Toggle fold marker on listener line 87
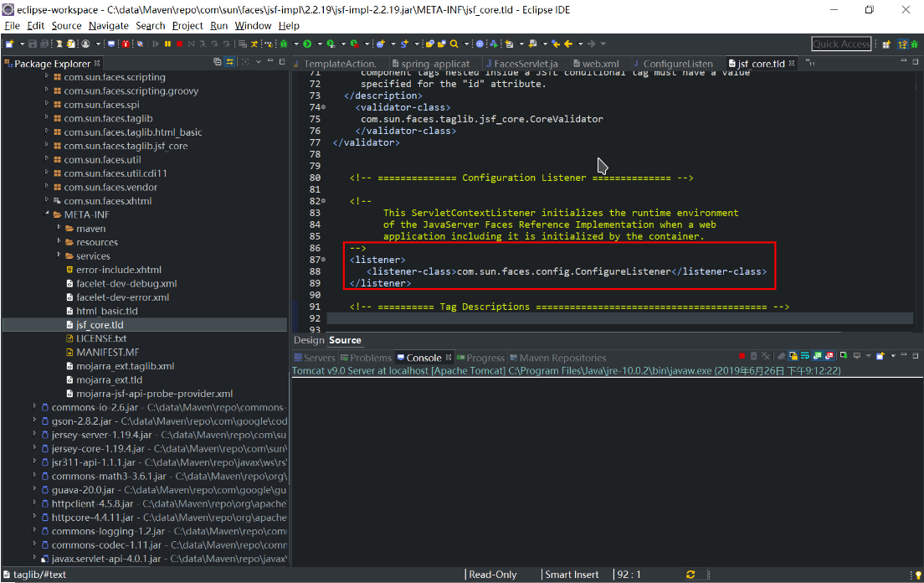Viewport: 924px width, 583px height. tap(323, 261)
